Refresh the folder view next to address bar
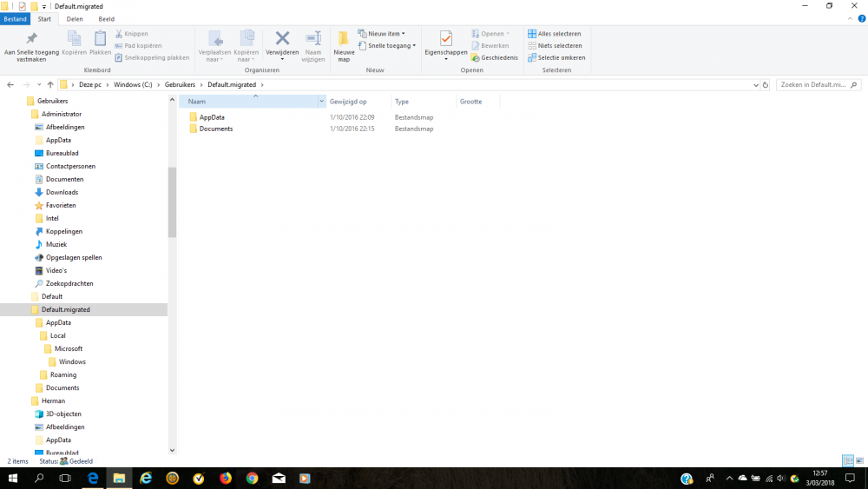The image size is (868, 489). pyautogui.click(x=765, y=85)
